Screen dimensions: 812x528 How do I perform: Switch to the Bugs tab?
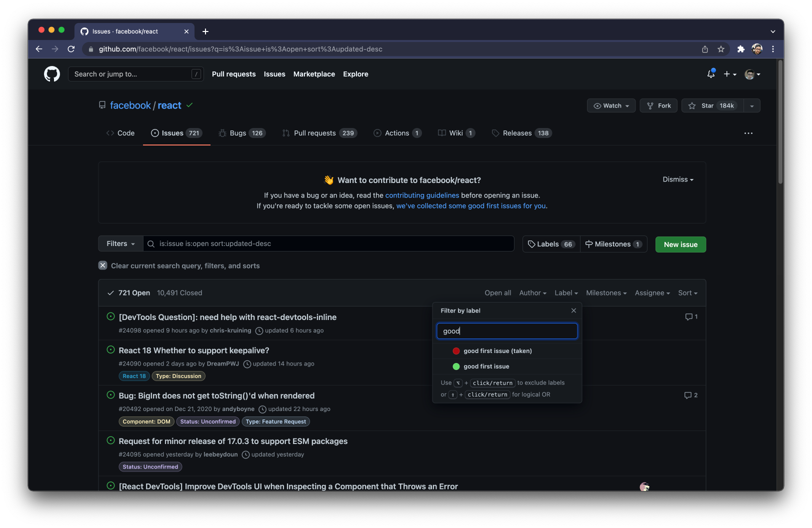click(x=242, y=133)
